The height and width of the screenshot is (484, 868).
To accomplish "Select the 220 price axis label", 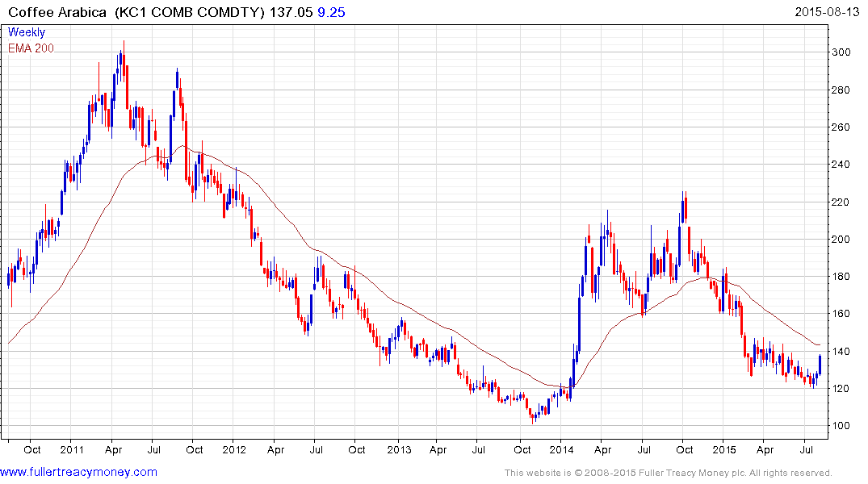I will point(841,202).
